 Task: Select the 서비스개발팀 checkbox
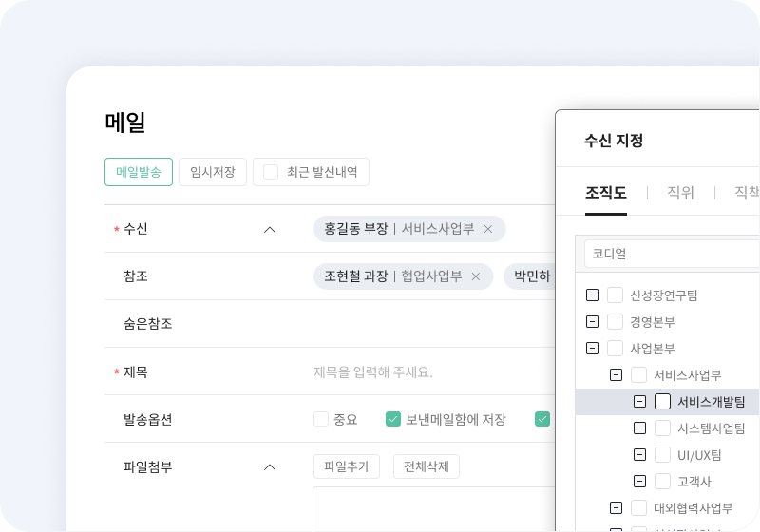[663, 402]
